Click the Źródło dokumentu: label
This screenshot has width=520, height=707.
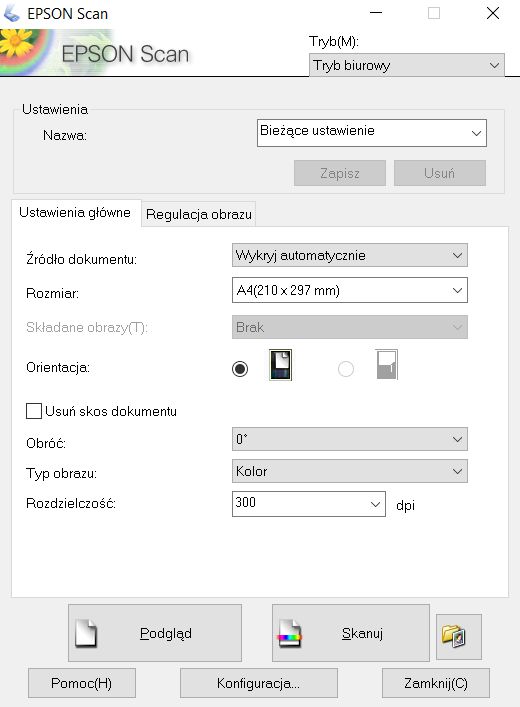pos(82,259)
